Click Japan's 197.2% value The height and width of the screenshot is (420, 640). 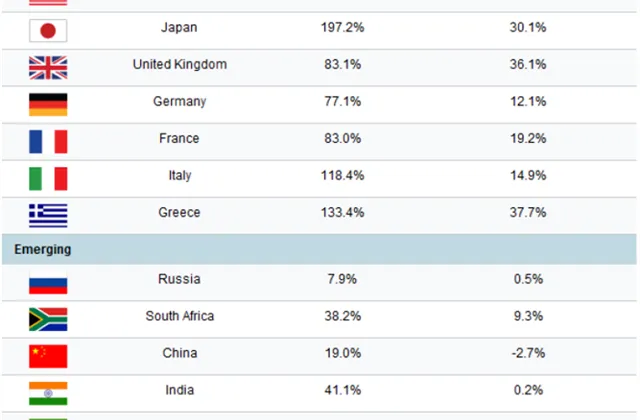pos(342,27)
